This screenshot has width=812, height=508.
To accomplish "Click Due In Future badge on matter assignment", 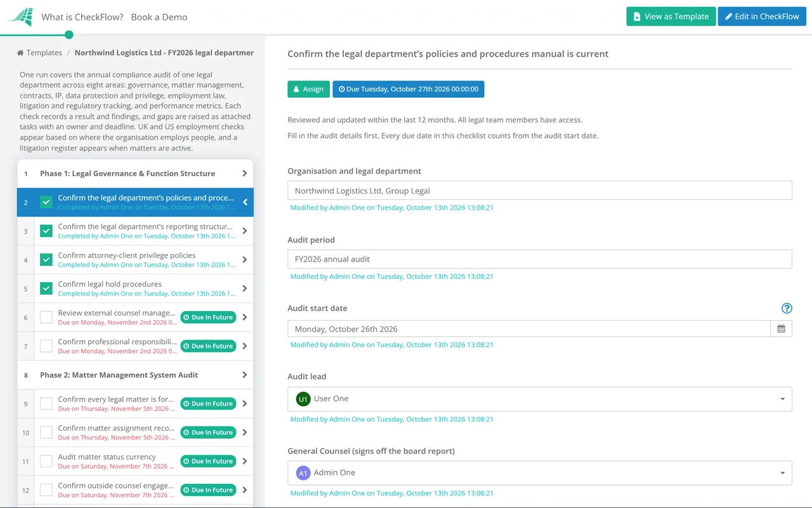I will (208, 432).
